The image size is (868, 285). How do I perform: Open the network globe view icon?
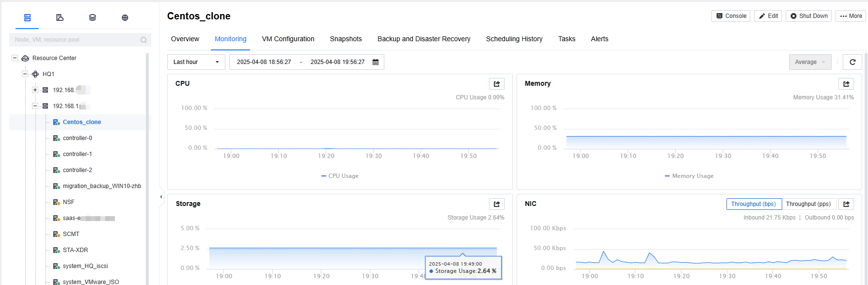pos(125,17)
